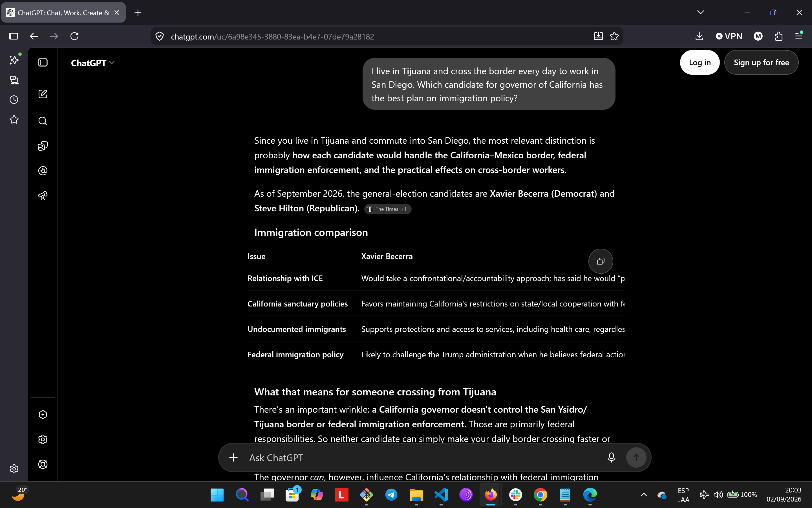The image size is (812, 508).
Task: Click the Log in button
Action: coord(700,62)
